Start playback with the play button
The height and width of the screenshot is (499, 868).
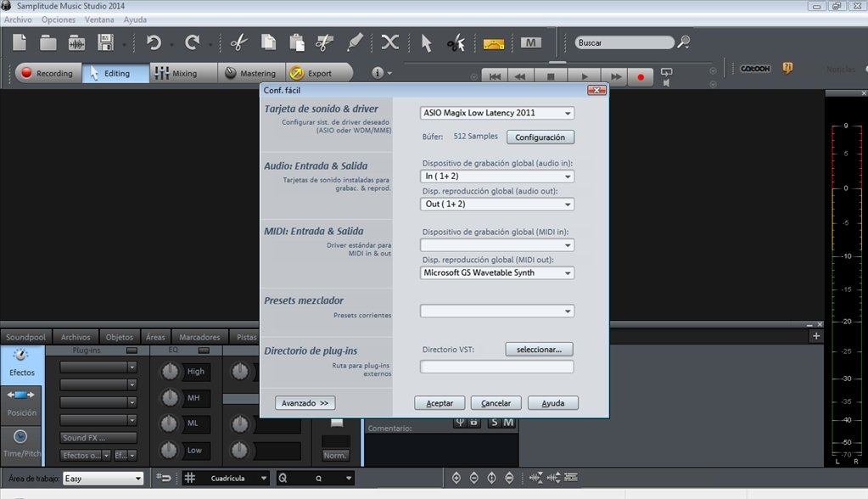pyautogui.click(x=585, y=76)
